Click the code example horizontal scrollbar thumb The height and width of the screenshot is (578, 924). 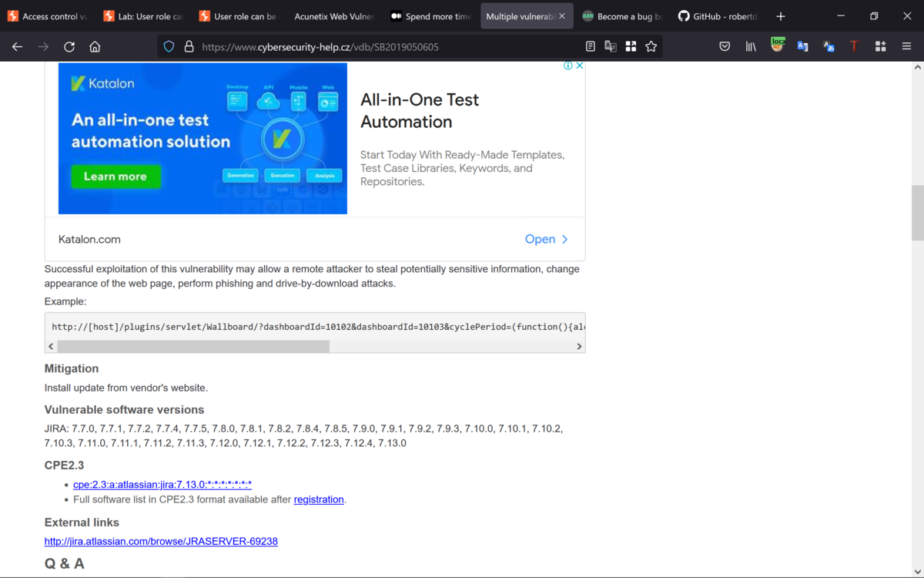click(x=193, y=347)
